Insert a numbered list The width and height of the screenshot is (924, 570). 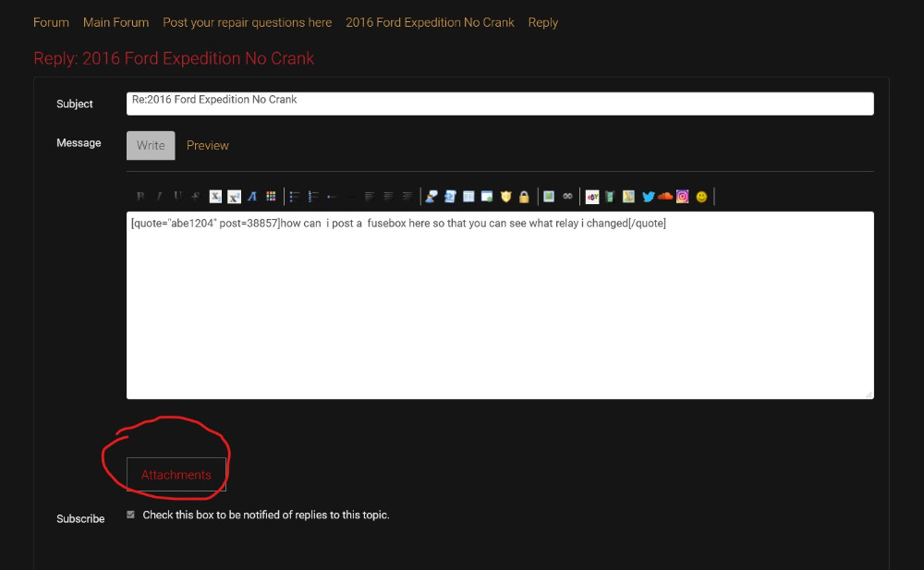(313, 196)
